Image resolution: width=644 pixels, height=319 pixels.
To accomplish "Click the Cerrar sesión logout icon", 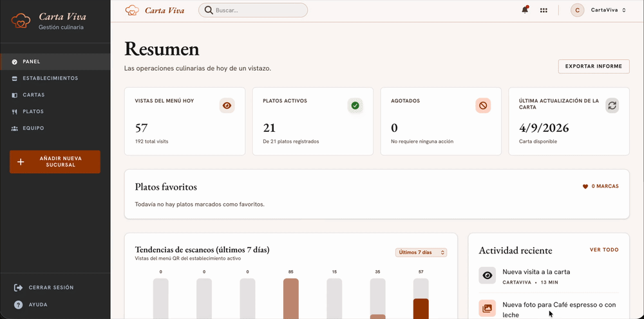I will (x=19, y=287).
